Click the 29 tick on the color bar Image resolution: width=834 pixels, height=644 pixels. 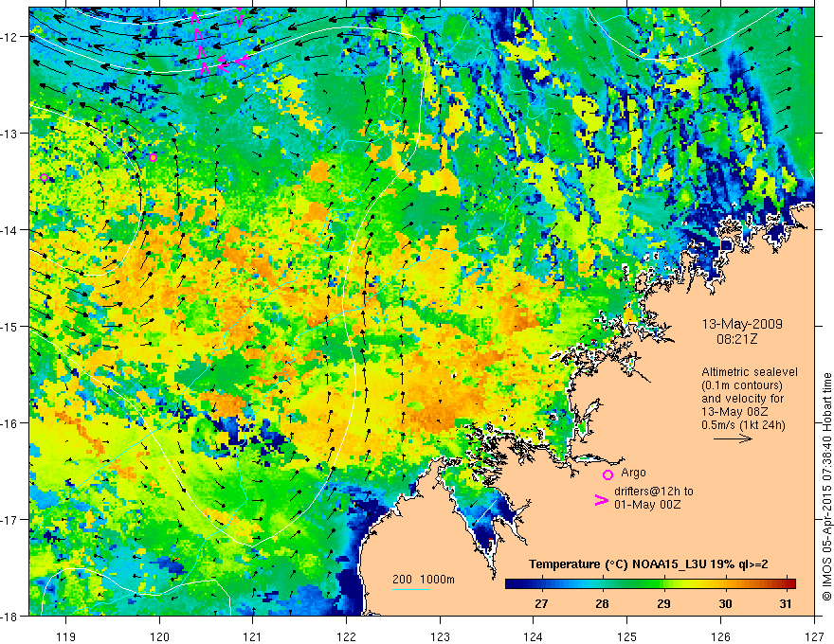click(663, 603)
